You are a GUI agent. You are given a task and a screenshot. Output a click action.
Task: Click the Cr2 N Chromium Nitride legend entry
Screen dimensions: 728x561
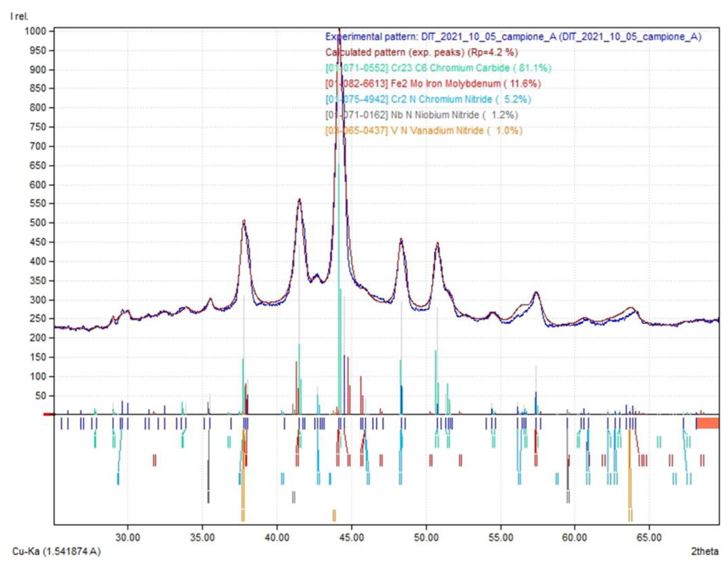click(428, 99)
